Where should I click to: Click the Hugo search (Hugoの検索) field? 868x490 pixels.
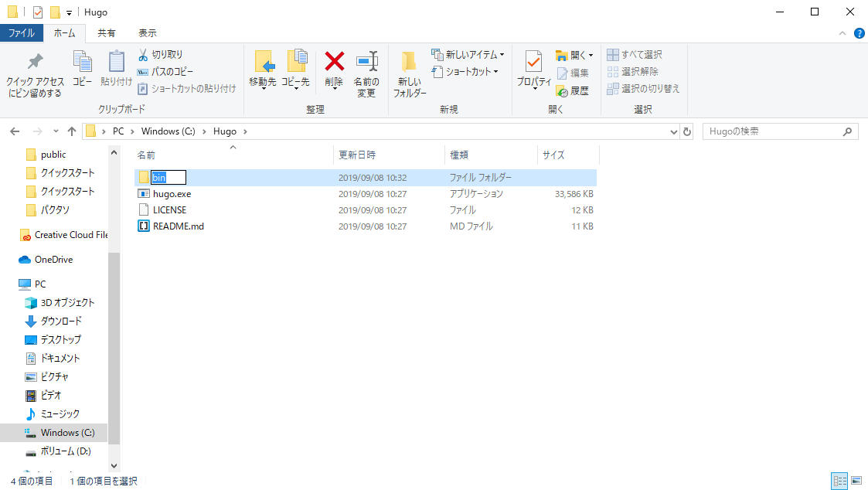tap(773, 131)
